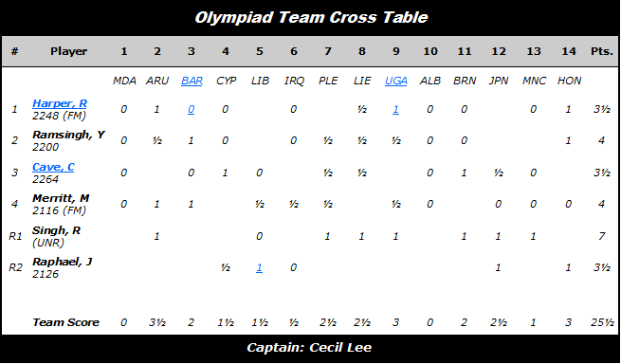This screenshot has width=621, height=364.
Task: Select the Pts. column header
Action: click(x=602, y=51)
